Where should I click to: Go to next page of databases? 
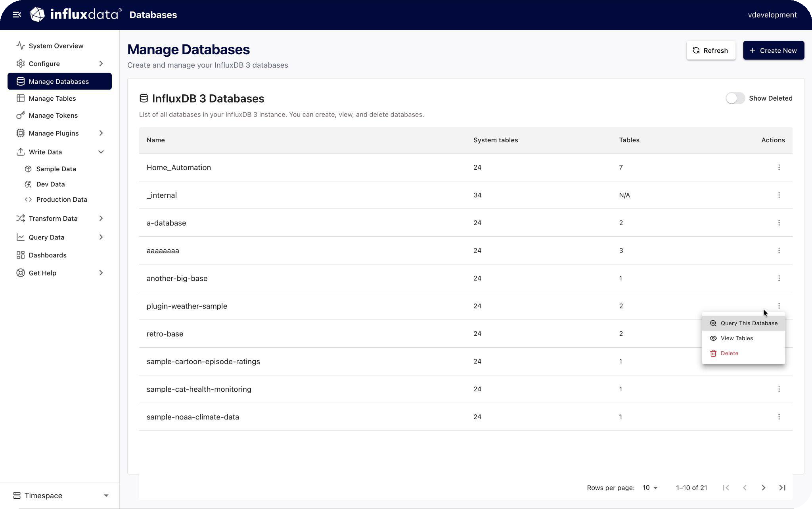click(x=763, y=488)
